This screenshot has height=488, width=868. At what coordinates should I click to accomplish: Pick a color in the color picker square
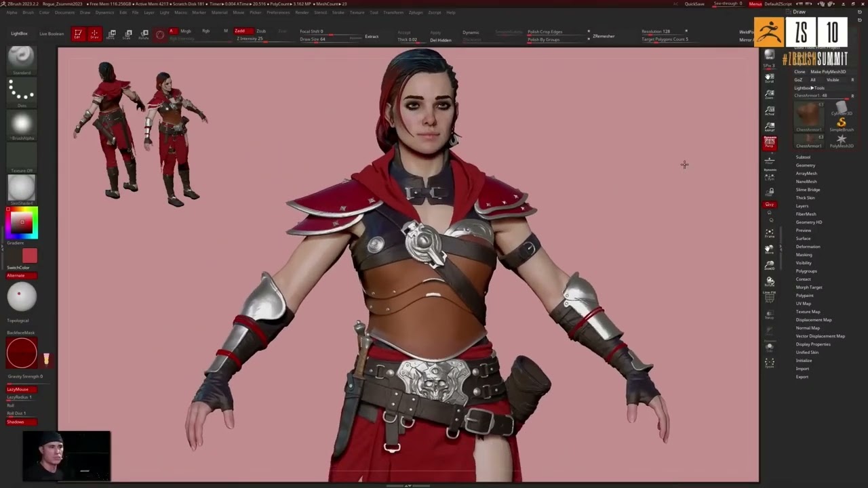pyautogui.click(x=22, y=222)
